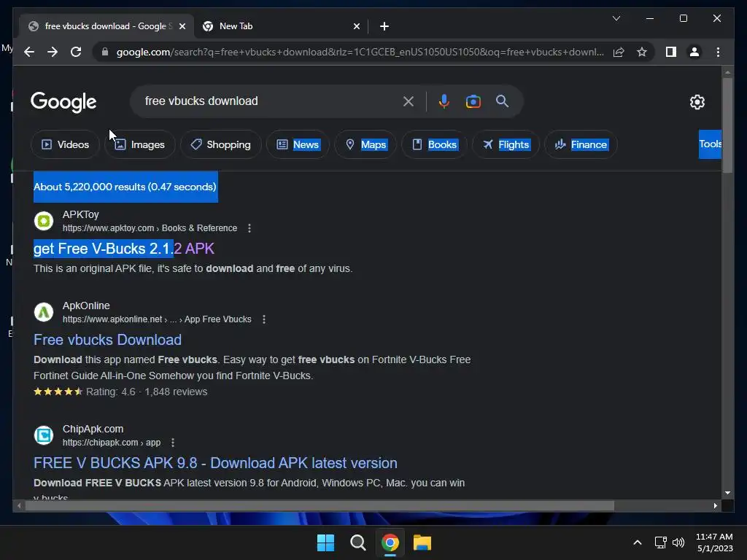Open a new browser tab
The height and width of the screenshot is (560, 747).
click(384, 26)
